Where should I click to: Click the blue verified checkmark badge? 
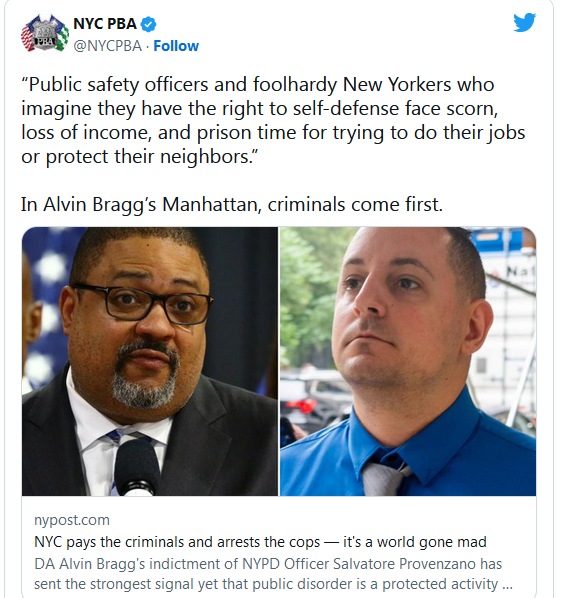pos(148,24)
